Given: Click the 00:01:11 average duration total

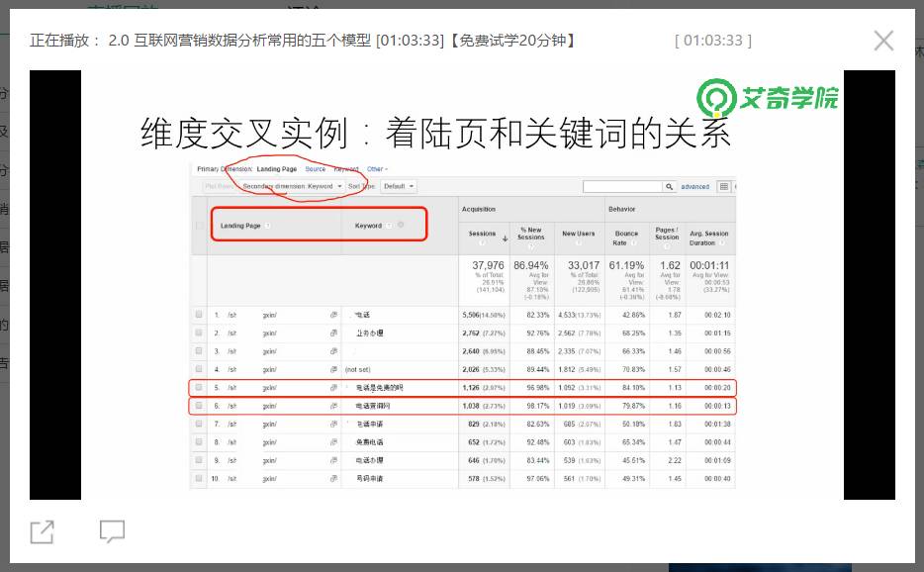Looking at the screenshot, I should point(709,266).
